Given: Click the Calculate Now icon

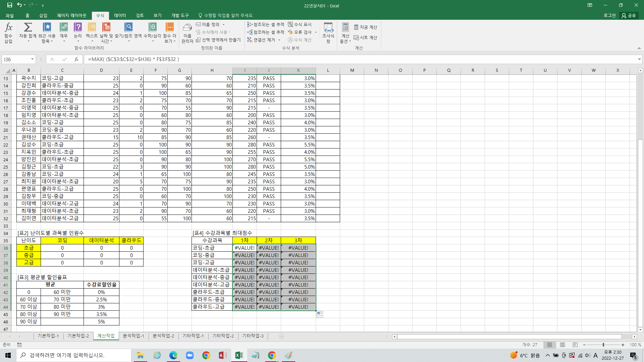Looking at the screenshot, I should pos(366,27).
